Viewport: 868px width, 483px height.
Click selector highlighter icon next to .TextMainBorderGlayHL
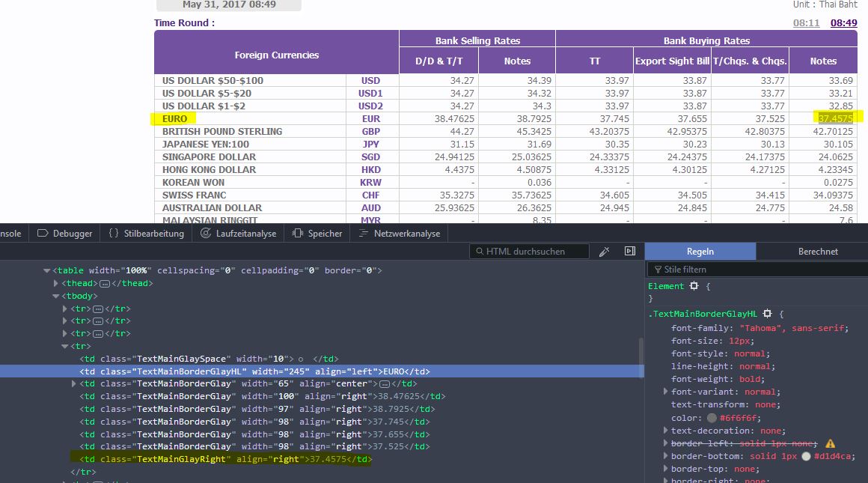[x=767, y=314]
